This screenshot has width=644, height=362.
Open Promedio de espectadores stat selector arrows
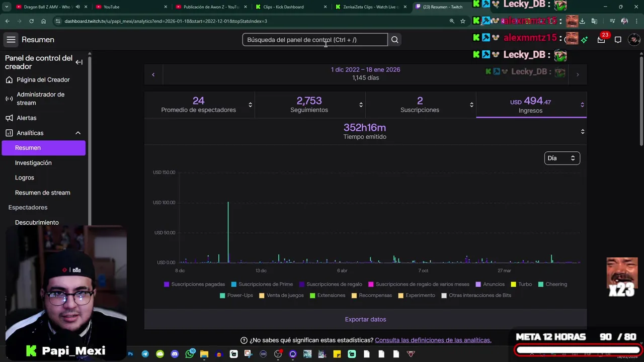[x=250, y=105]
